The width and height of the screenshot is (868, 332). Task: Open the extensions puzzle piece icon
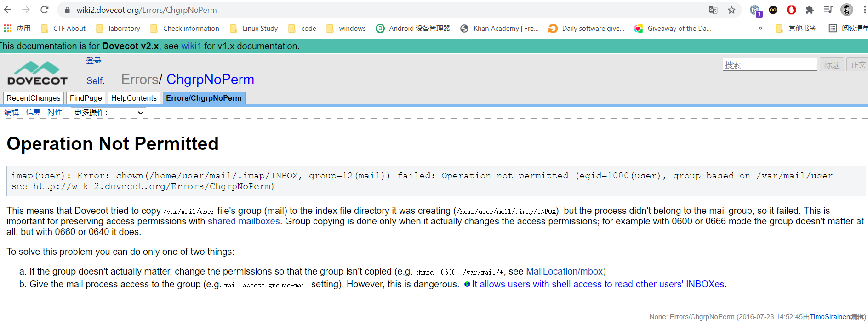pos(810,10)
